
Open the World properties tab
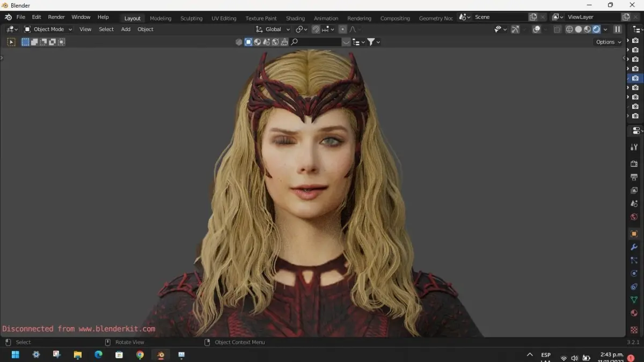(x=634, y=217)
